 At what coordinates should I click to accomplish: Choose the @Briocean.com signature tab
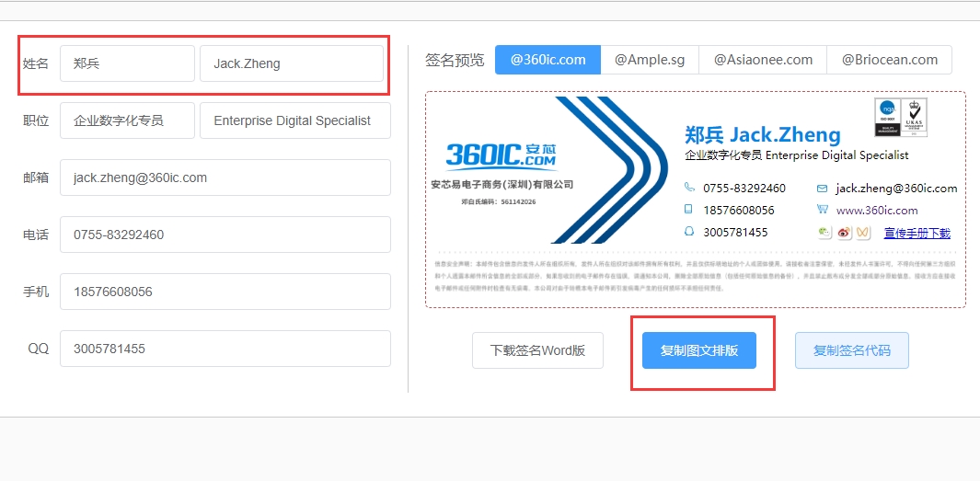pos(889,60)
